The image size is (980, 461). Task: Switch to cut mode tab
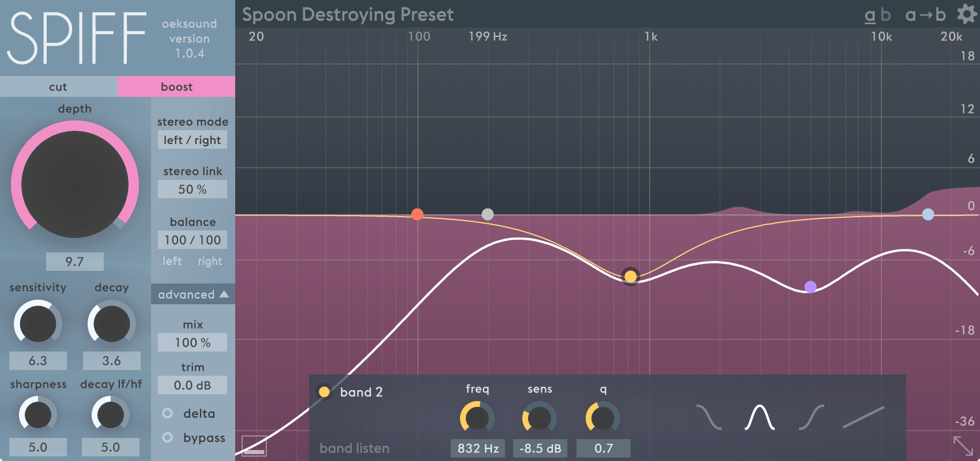[58, 86]
